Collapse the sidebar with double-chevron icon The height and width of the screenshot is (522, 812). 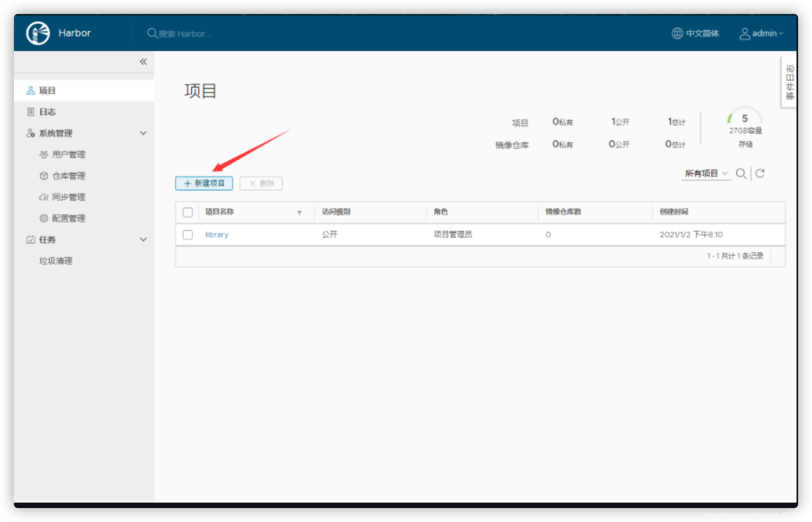point(143,62)
